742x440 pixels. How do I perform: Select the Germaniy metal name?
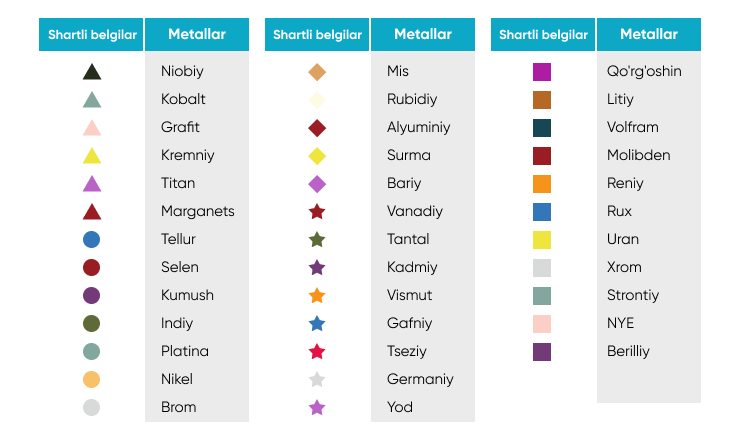420,379
